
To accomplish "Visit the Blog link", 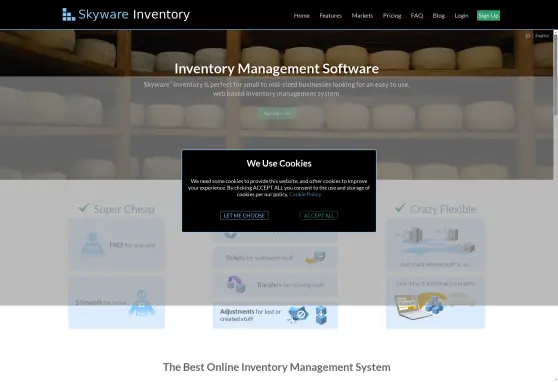I will pyautogui.click(x=438, y=16).
